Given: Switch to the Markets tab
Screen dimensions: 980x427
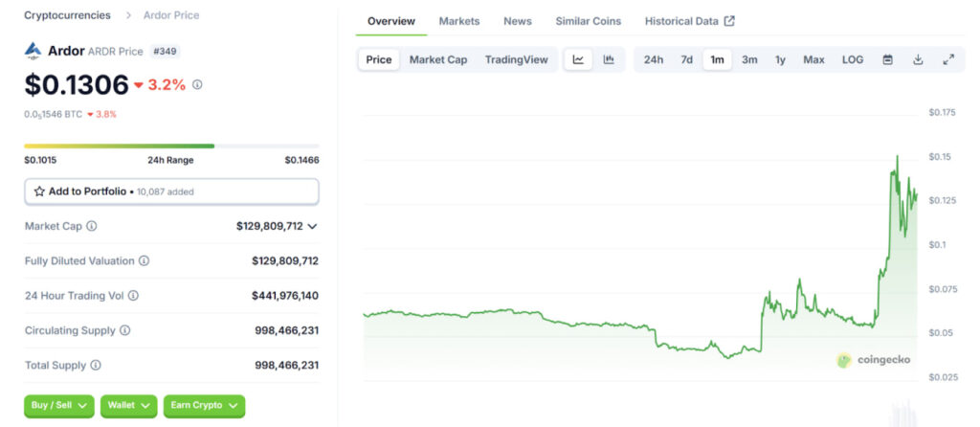Looking at the screenshot, I should pos(459,21).
